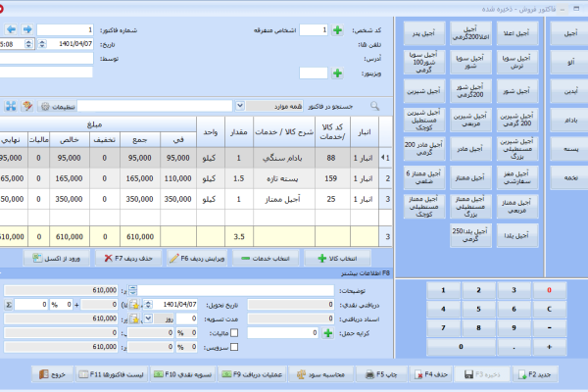Open تنظیمات (settings) with gear icon
The height and width of the screenshot is (392, 588).
(58, 107)
